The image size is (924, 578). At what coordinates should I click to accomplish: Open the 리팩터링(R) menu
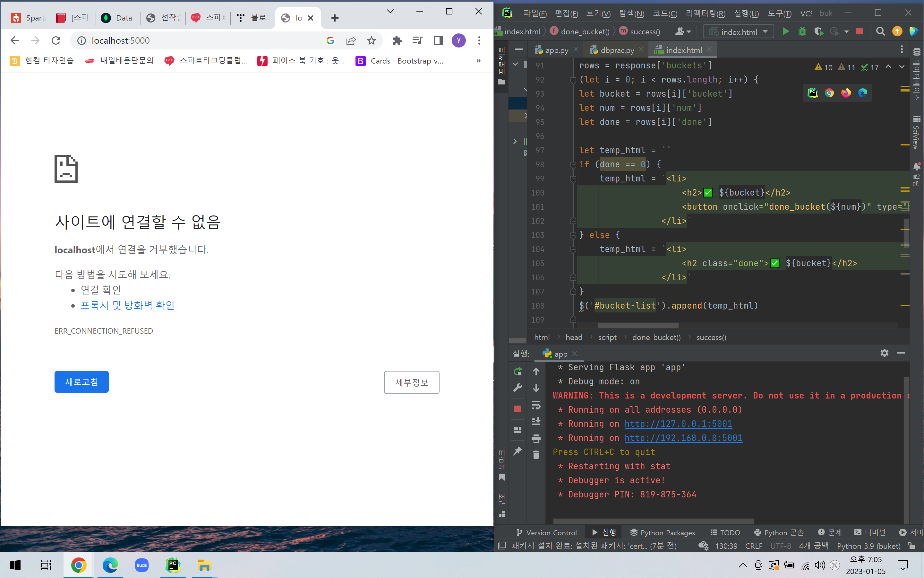click(x=705, y=13)
